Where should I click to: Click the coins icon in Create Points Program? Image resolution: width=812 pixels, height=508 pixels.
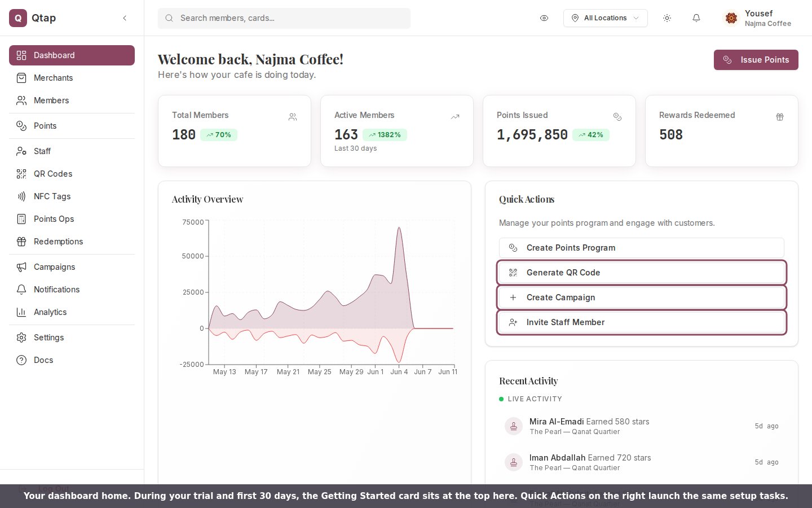(513, 248)
